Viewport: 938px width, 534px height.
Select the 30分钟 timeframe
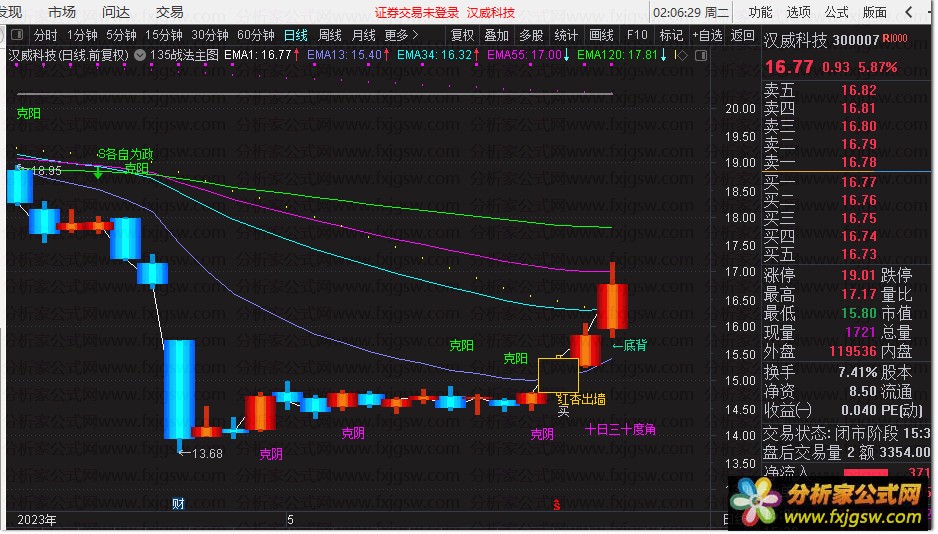pyautogui.click(x=210, y=35)
